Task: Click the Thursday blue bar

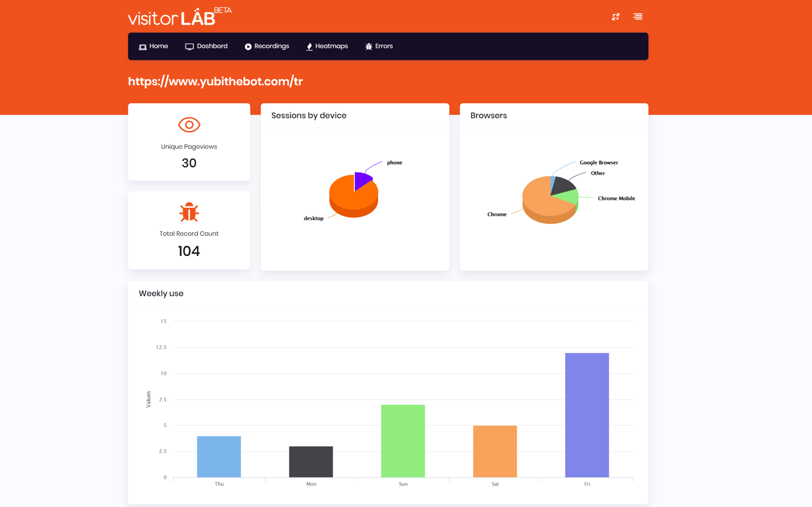Action: 219,456
